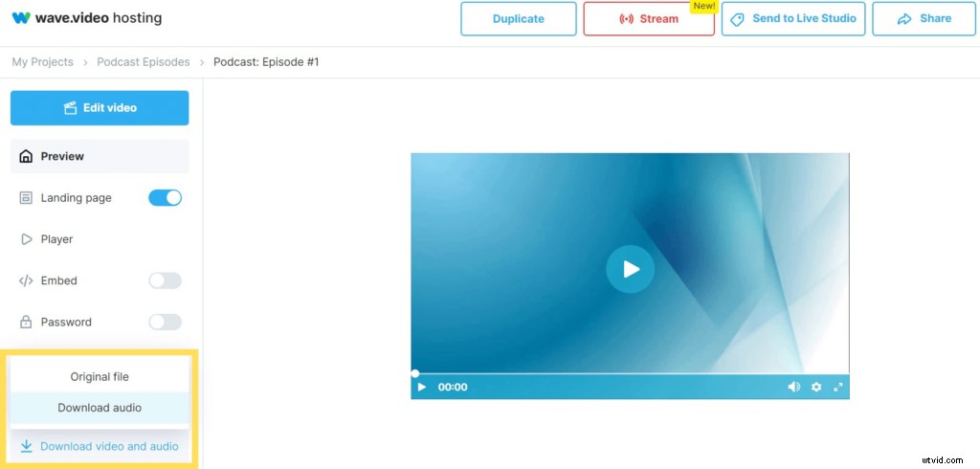Screen dimensions: 980x469
Task: Click the big center play button
Action: click(630, 269)
